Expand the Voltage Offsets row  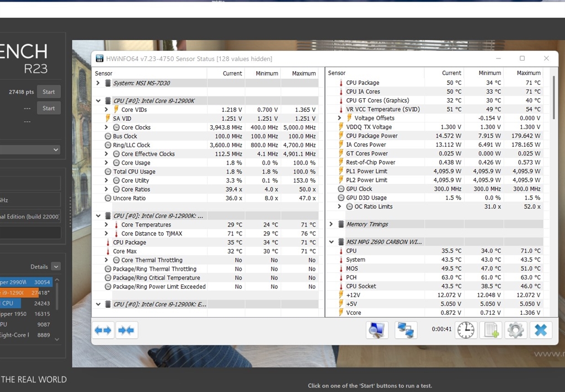click(x=339, y=118)
